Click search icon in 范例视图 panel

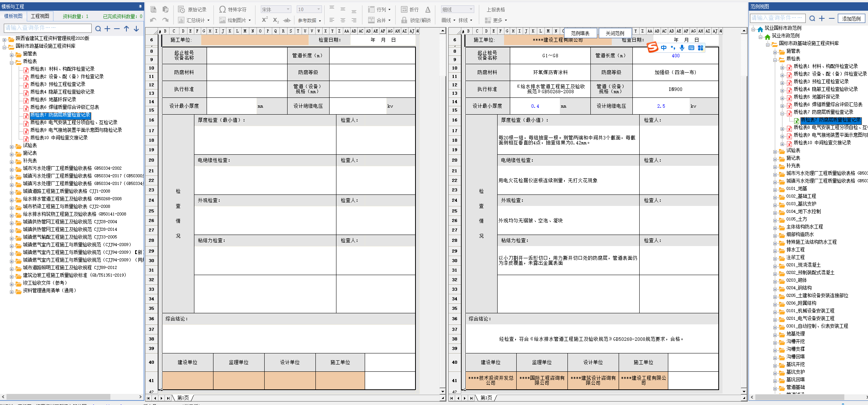pyautogui.click(x=812, y=18)
